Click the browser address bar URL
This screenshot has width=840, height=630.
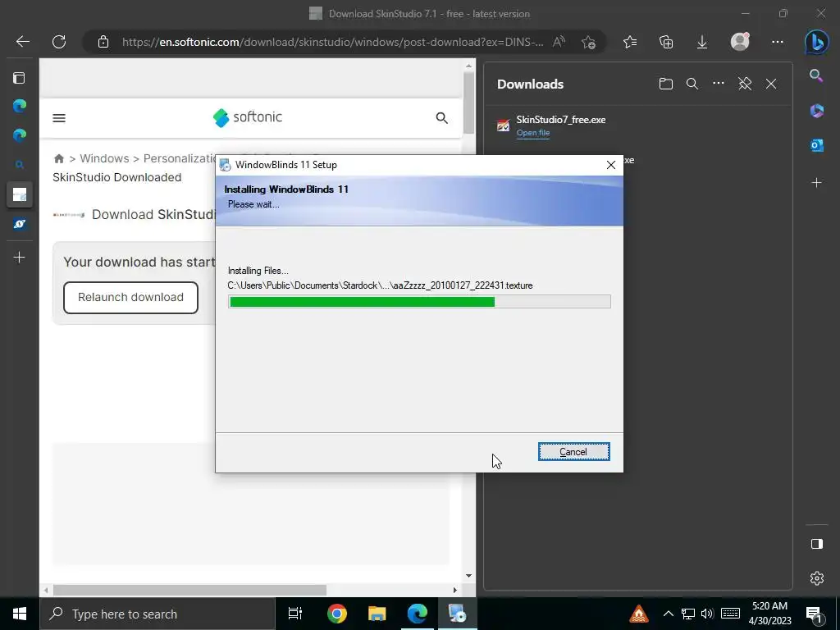(332, 42)
